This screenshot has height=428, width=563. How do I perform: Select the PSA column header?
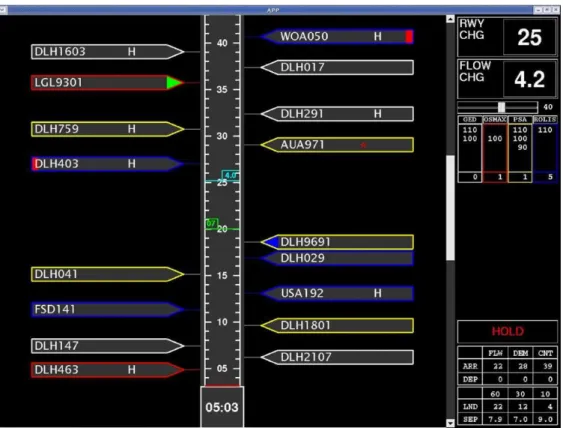(520, 120)
